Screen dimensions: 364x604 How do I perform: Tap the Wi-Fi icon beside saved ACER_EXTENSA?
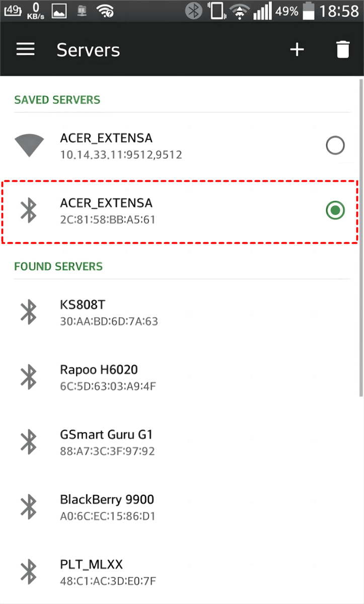29,146
